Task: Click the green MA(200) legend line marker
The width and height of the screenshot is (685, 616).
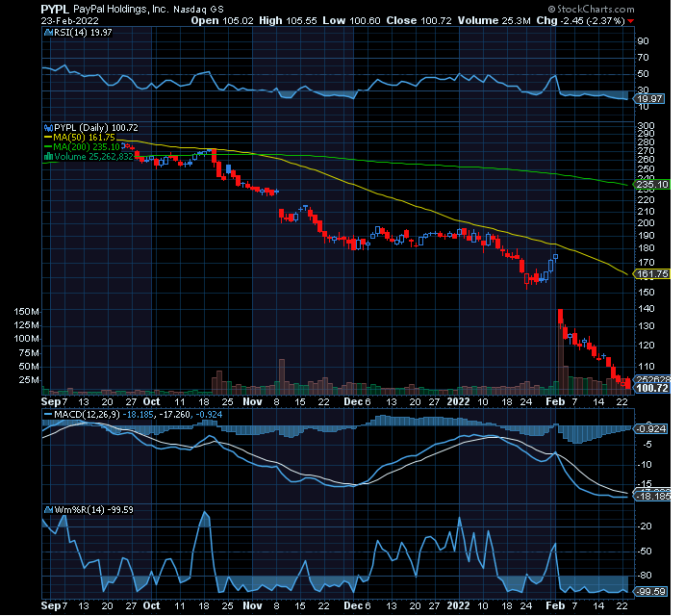Action: [x=47, y=147]
